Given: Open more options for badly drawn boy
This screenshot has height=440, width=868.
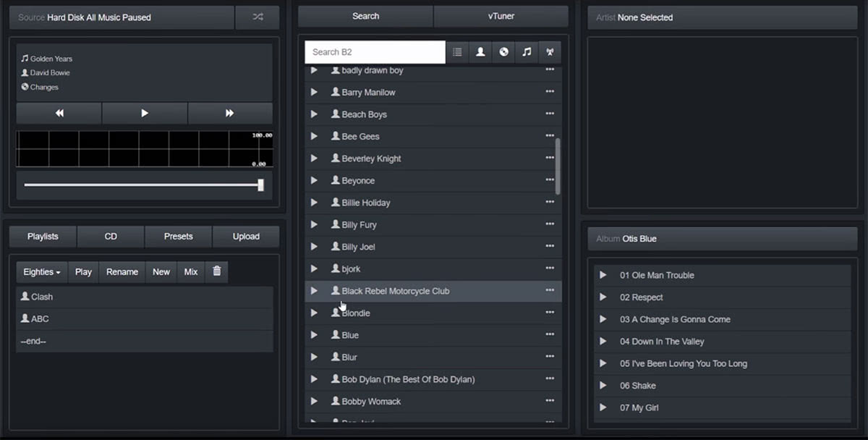Looking at the screenshot, I should pyautogui.click(x=550, y=69).
